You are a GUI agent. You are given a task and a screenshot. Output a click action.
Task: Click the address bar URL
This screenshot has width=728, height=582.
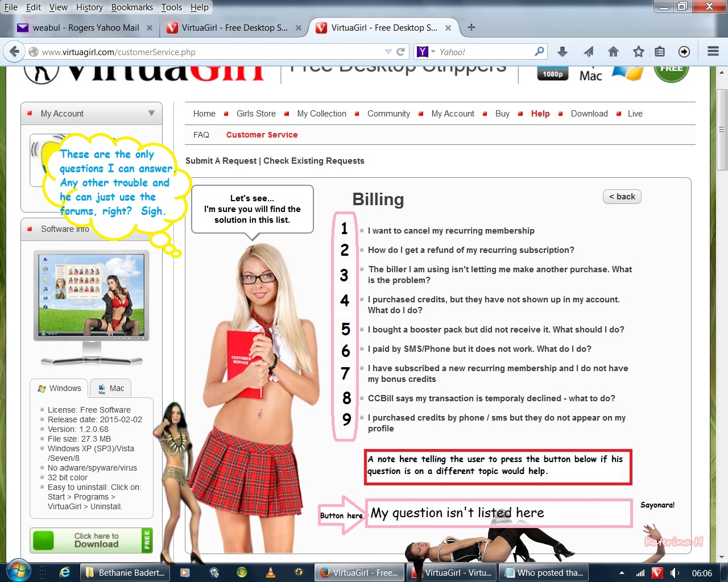(119, 52)
